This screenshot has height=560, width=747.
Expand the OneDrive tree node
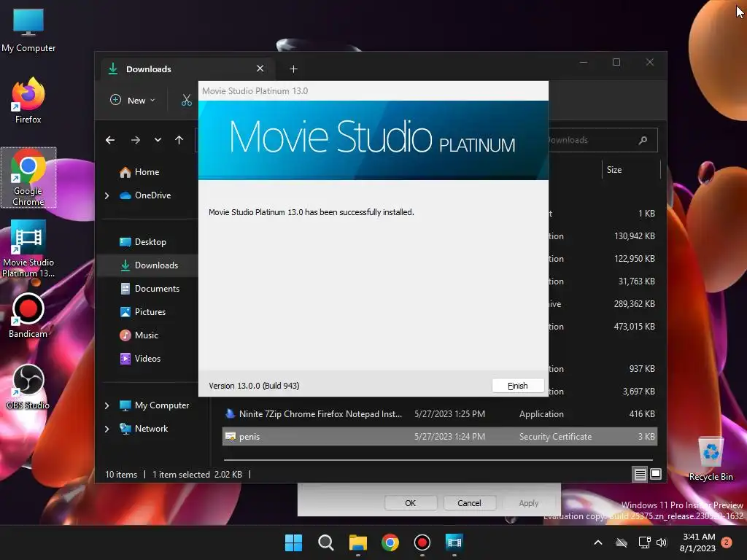tap(107, 195)
